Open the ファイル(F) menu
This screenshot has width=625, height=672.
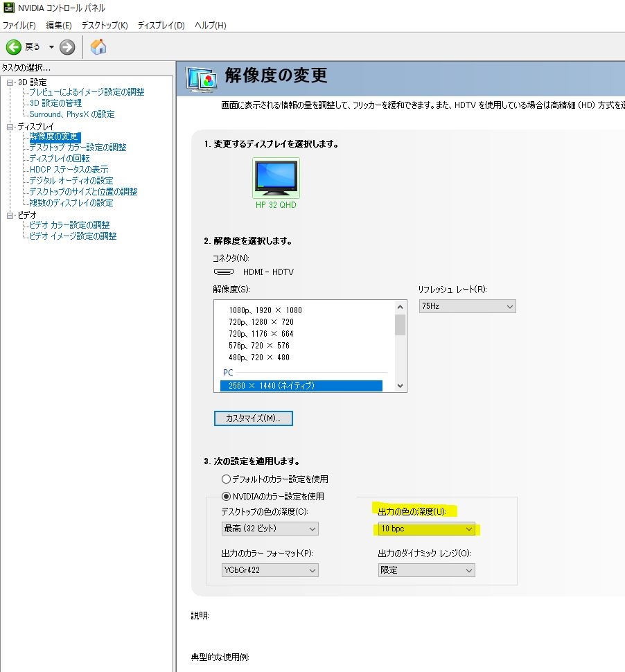click(x=19, y=25)
